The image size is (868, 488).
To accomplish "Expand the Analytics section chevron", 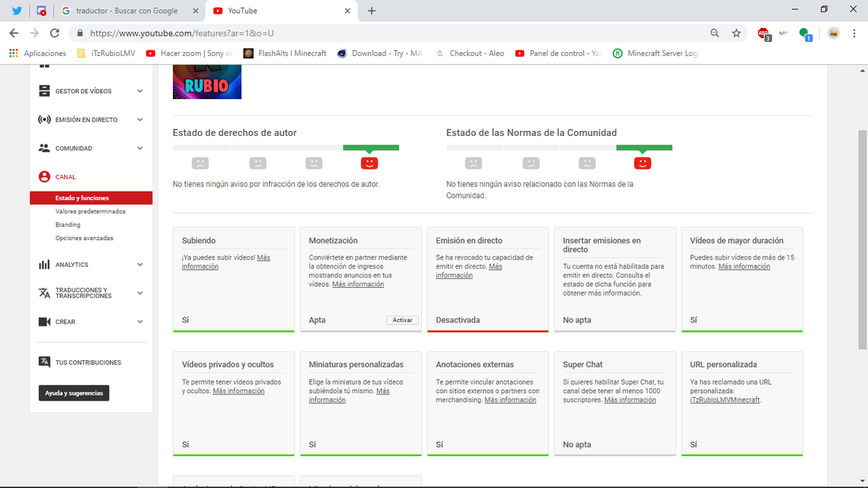I will (x=140, y=265).
